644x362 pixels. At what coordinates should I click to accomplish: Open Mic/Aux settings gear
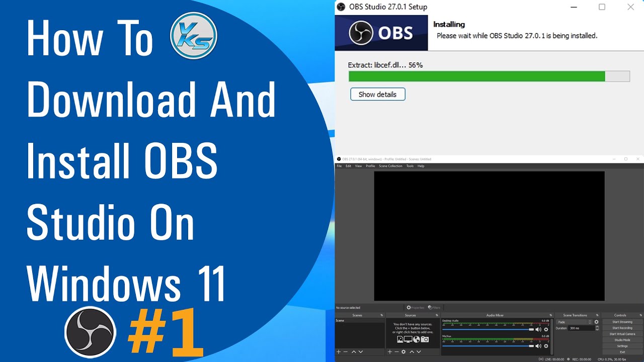(546, 346)
